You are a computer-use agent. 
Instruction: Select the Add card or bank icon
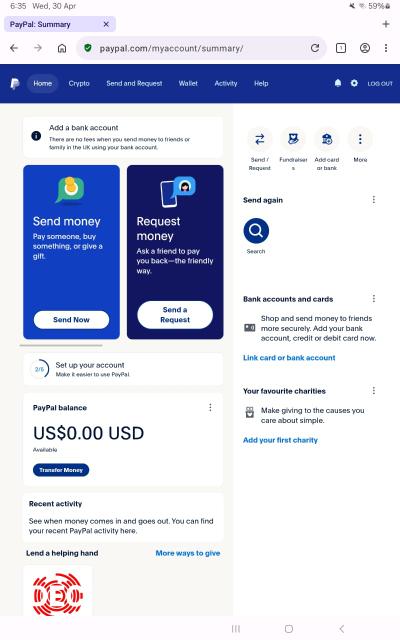tap(327, 139)
